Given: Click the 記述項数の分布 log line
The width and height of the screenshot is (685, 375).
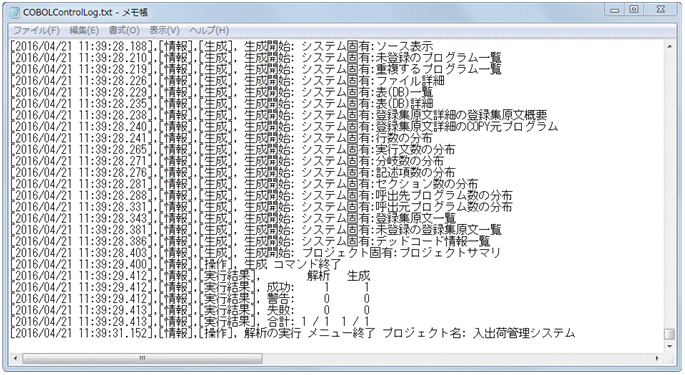Looking at the screenshot, I should coord(233,172).
